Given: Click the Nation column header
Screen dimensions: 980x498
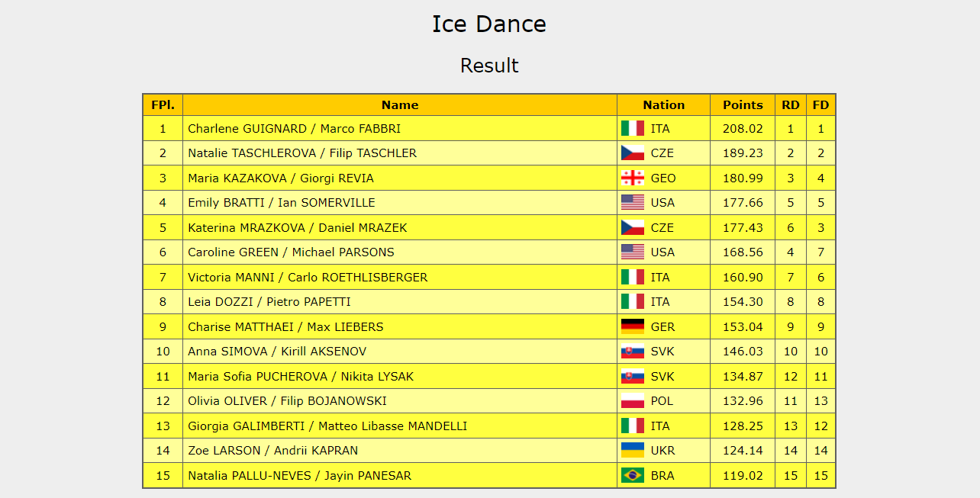Looking at the screenshot, I should pos(664,105).
